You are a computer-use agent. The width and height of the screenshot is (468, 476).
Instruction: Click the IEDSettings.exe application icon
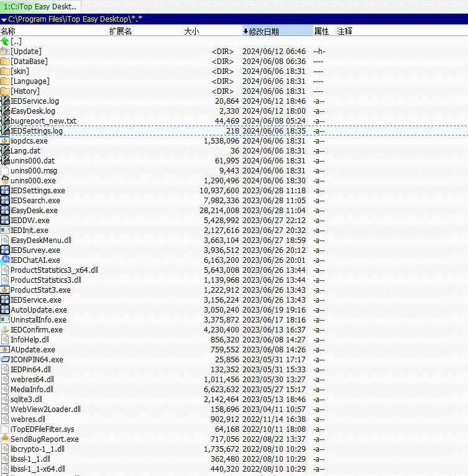[x=5, y=191]
